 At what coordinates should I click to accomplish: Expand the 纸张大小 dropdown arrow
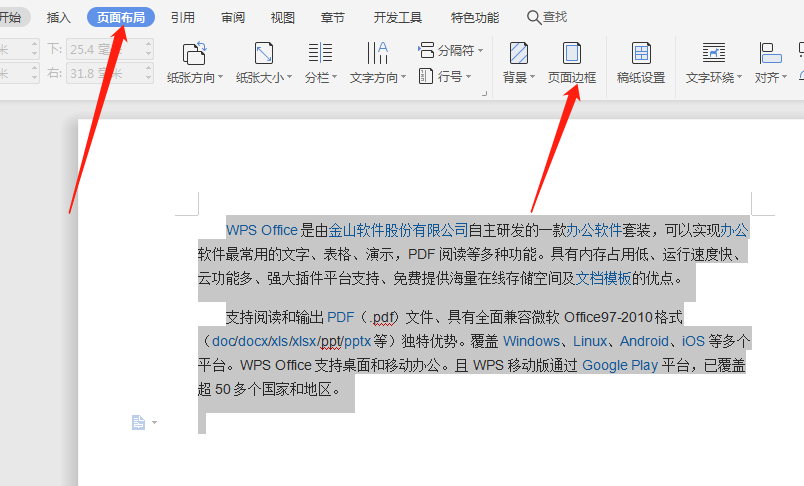(289, 77)
